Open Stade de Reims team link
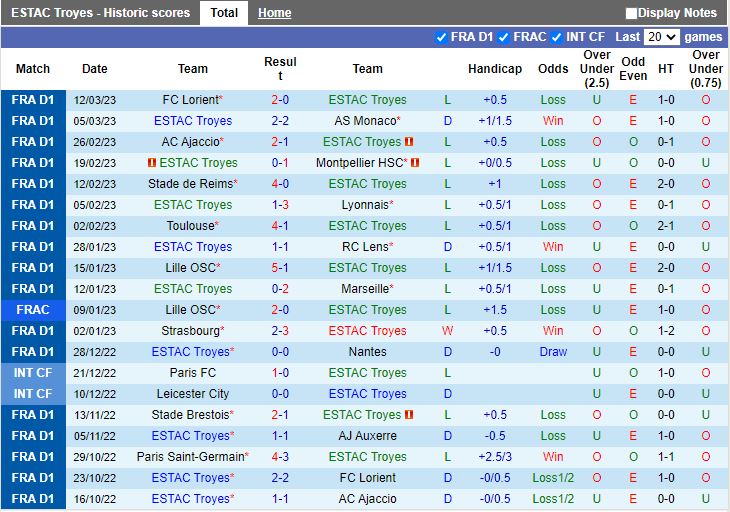 [x=190, y=183]
